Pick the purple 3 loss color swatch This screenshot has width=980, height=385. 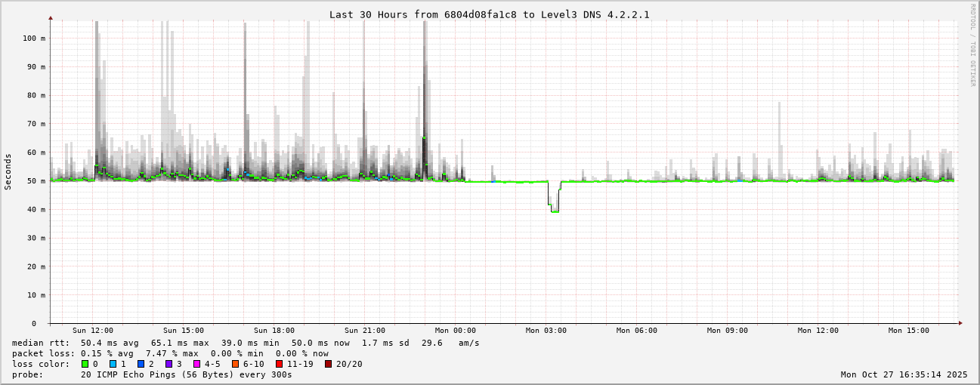click(168, 364)
